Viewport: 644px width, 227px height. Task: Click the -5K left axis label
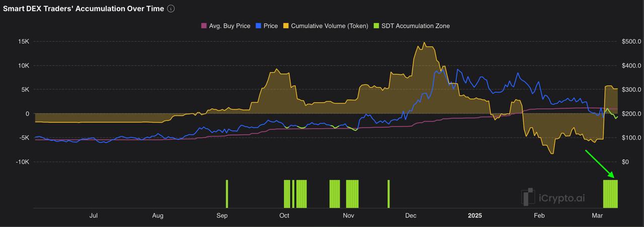pyautogui.click(x=24, y=138)
